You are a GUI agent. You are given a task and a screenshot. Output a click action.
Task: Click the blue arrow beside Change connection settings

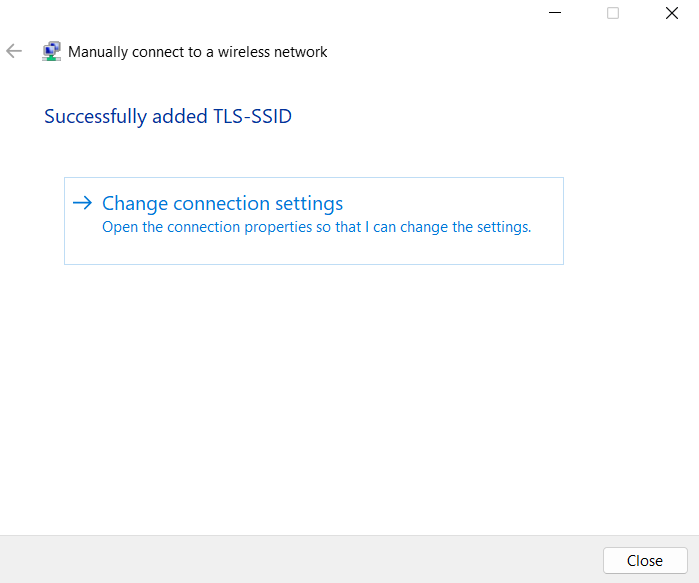[x=82, y=203]
